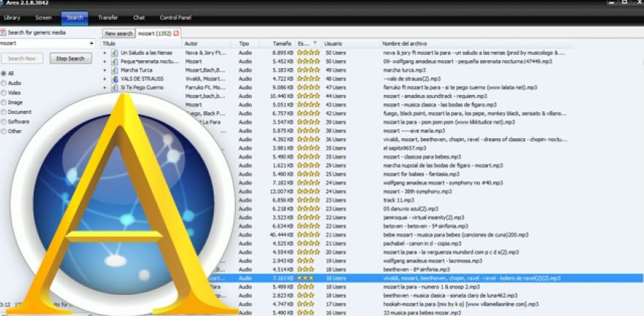Click the 40.444 KB size cell
Screen dimensions: 644x316
tap(282, 235)
